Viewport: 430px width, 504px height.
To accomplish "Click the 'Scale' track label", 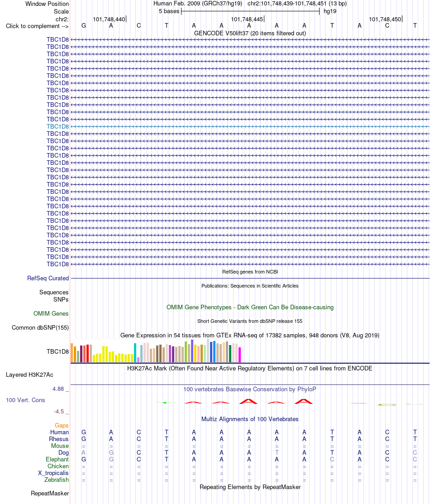I will coord(61,11).
